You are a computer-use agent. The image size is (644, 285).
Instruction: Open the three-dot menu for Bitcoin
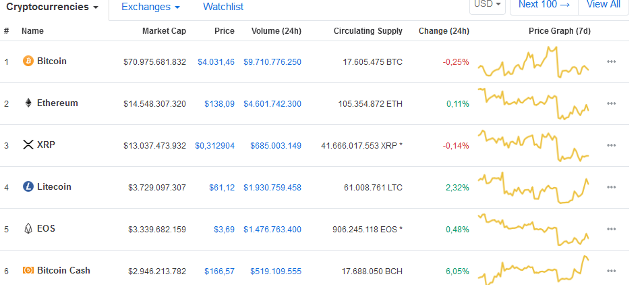pyautogui.click(x=611, y=61)
